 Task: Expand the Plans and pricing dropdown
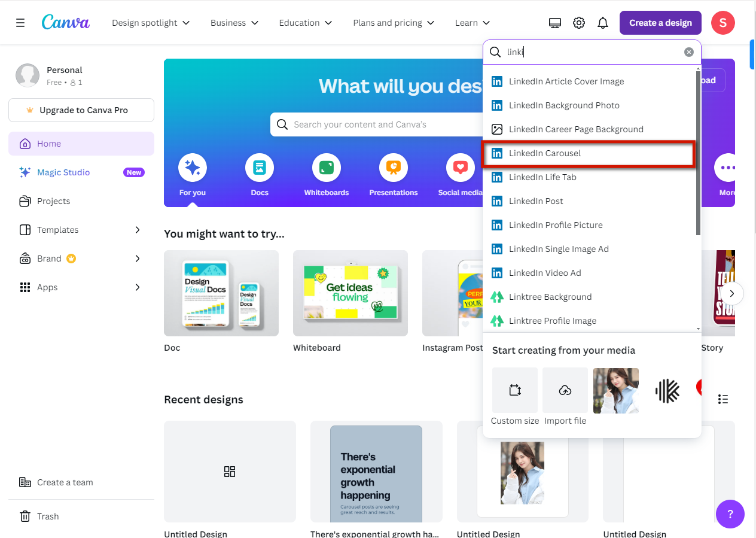[394, 23]
